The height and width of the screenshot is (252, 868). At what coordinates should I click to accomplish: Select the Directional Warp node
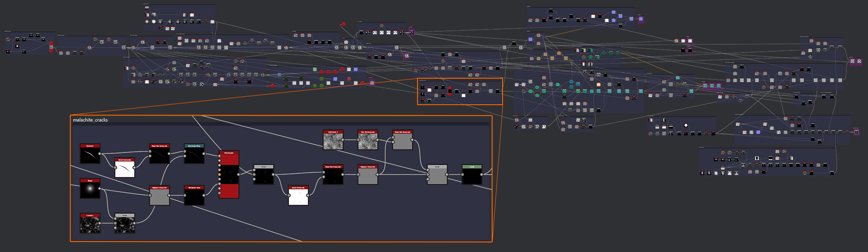pyautogui.click(x=194, y=154)
